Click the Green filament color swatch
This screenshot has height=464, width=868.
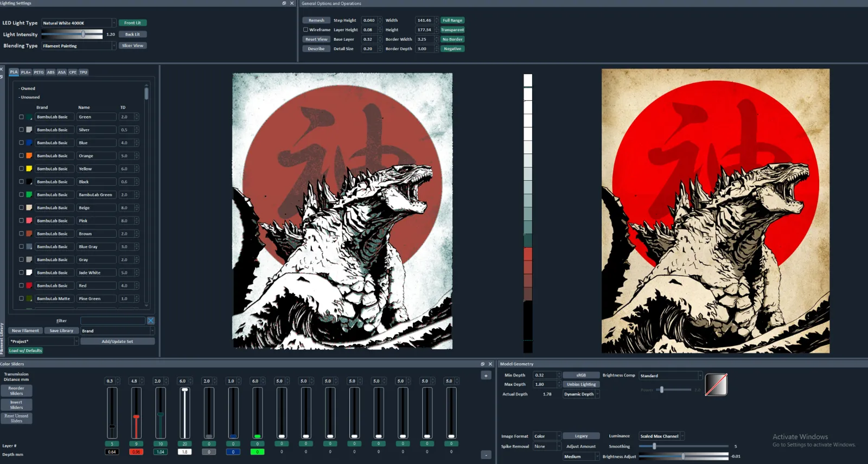coord(29,117)
